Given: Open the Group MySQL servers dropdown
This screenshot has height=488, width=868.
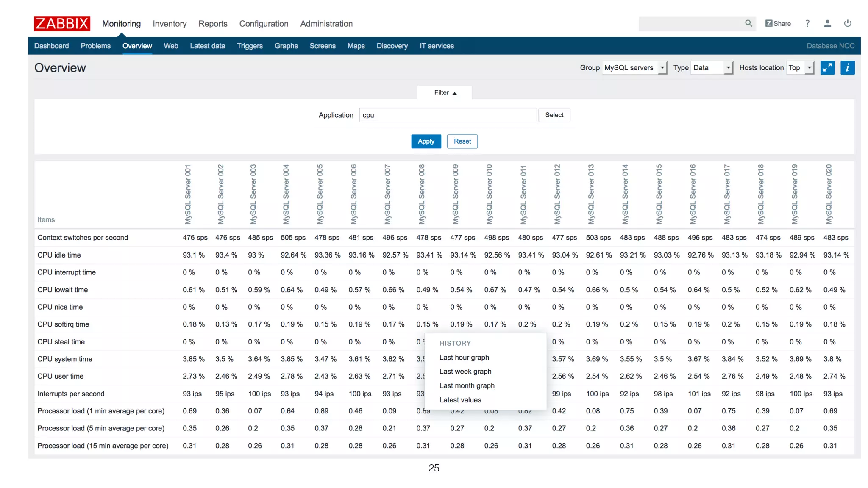Looking at the screenshot, I should (x=634, y=68).
